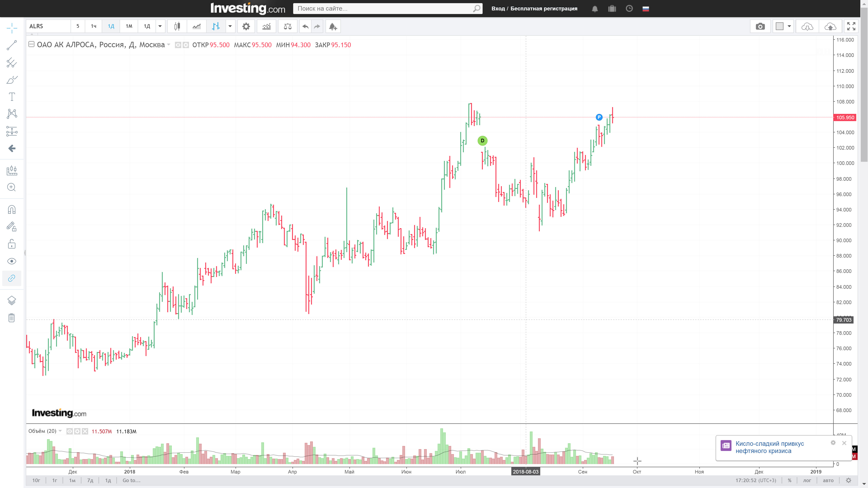Switch to the 1М interval

coord(129,26)
